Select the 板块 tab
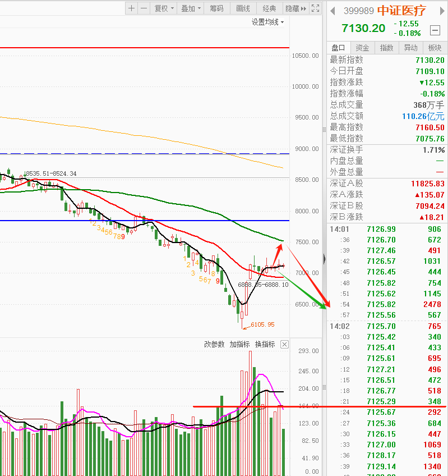The width and height of the screenshot is (448, 476). [x=435, y=48]
